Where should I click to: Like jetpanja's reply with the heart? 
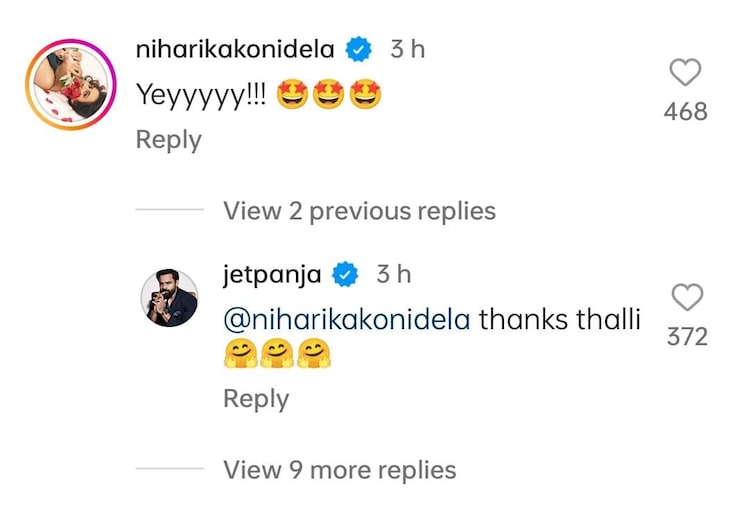(687, 297)
